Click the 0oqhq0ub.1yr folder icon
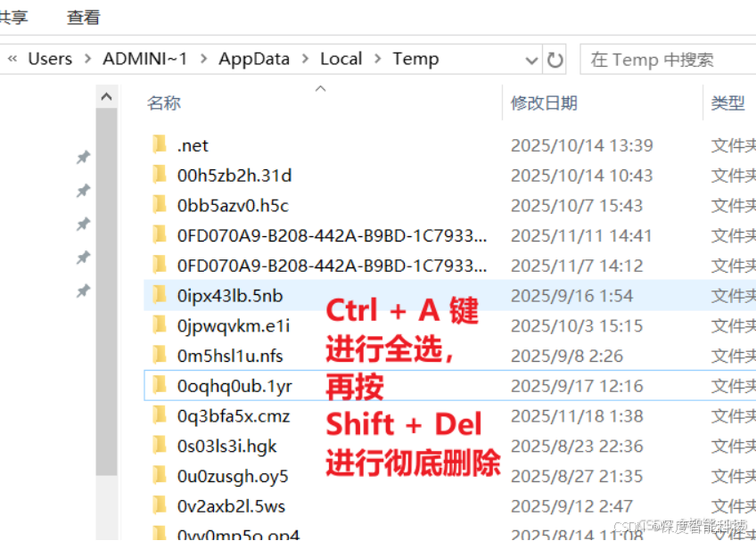Image resolution: width=756 pixels, height=541 pixels. click(x=159, y=385)
